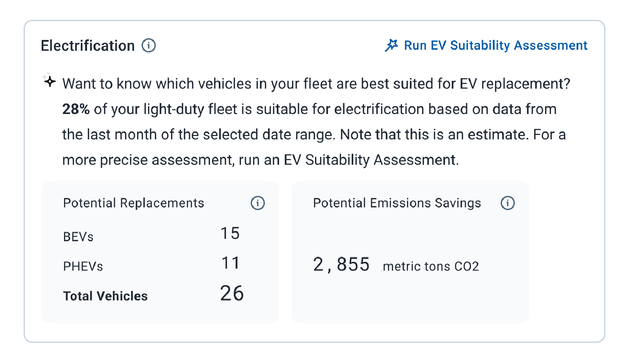Click the Total Vehicles value 26
The width and height of the screenshot is (628, 364).
232,293
